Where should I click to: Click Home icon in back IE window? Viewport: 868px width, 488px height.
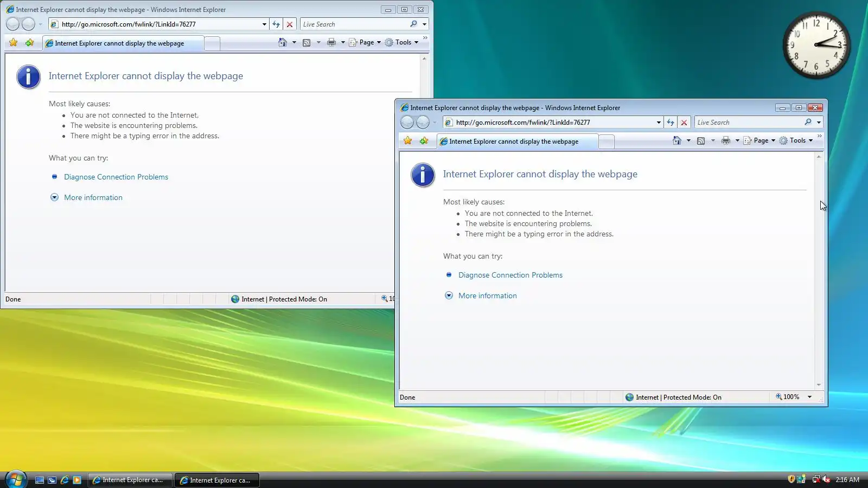(282, 42)
